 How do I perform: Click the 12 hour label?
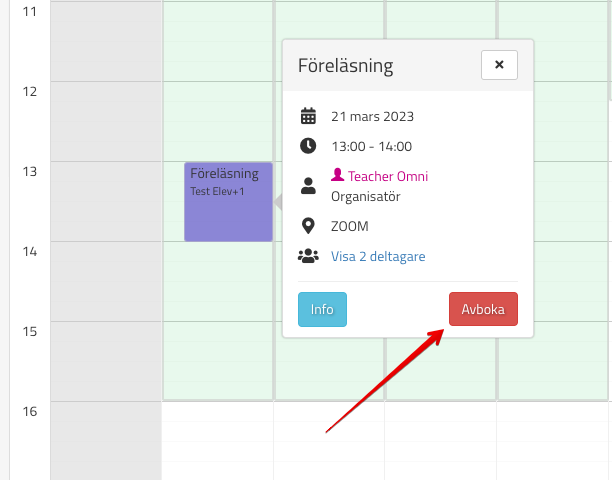tap(29, 91)
